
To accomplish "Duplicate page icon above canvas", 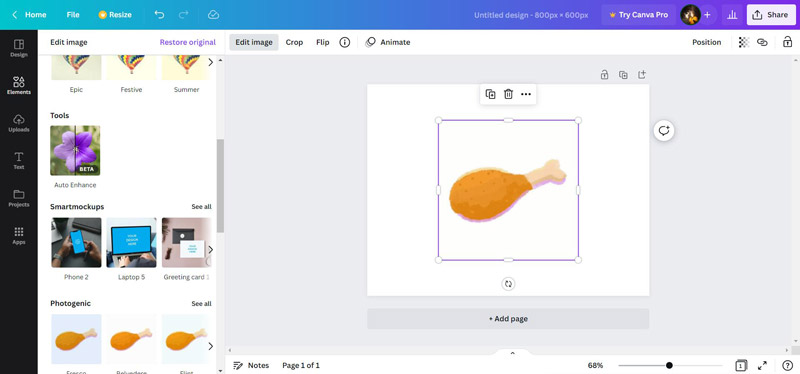I will coord(623,75).
